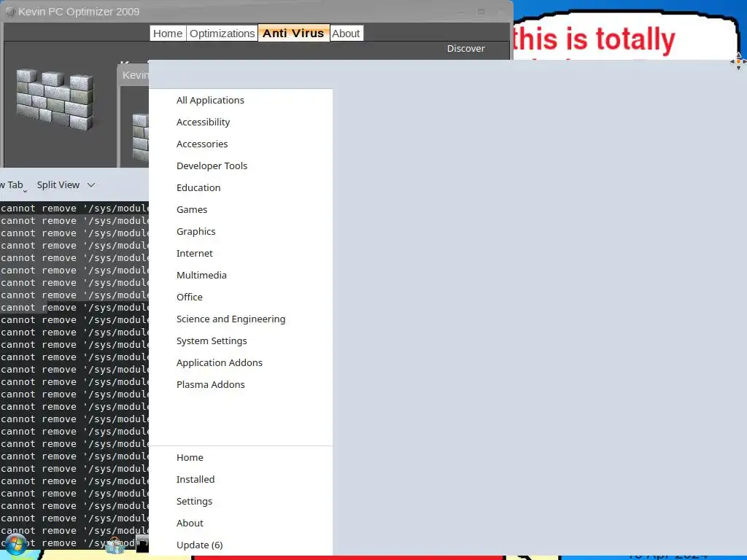Select All Applications category
The height and width of the screenshot is (560, 747).
coord(241,100)
